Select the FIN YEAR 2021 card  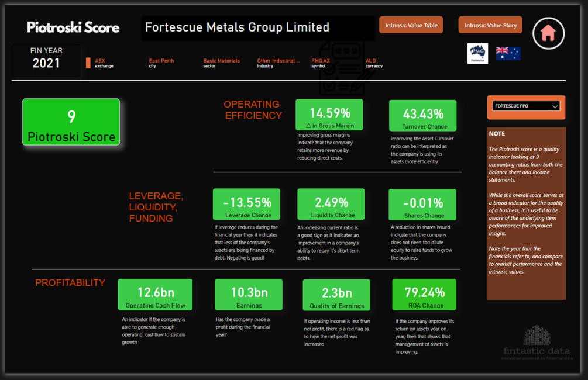(46, 60)
